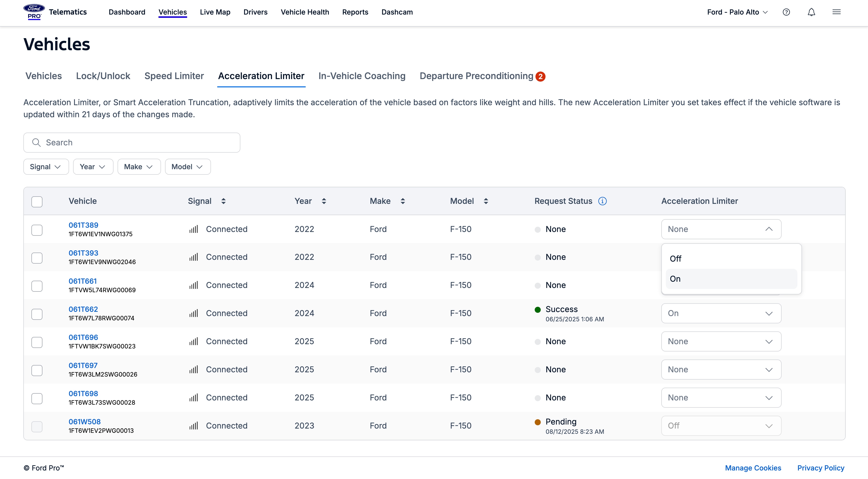The height and width of the screenshot is (479, 868).
Task: Tick the checkbox for vehicle 061T662
Action: click(37, 314)
